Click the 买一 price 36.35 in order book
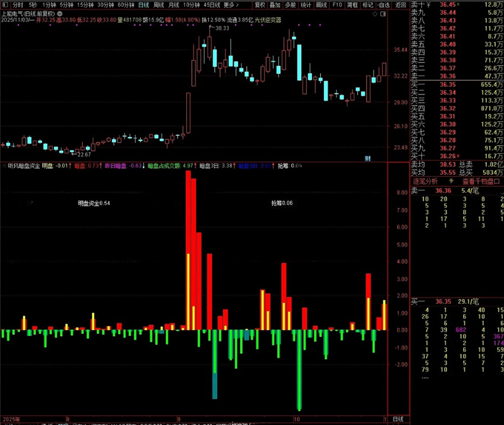 (448, 85)
